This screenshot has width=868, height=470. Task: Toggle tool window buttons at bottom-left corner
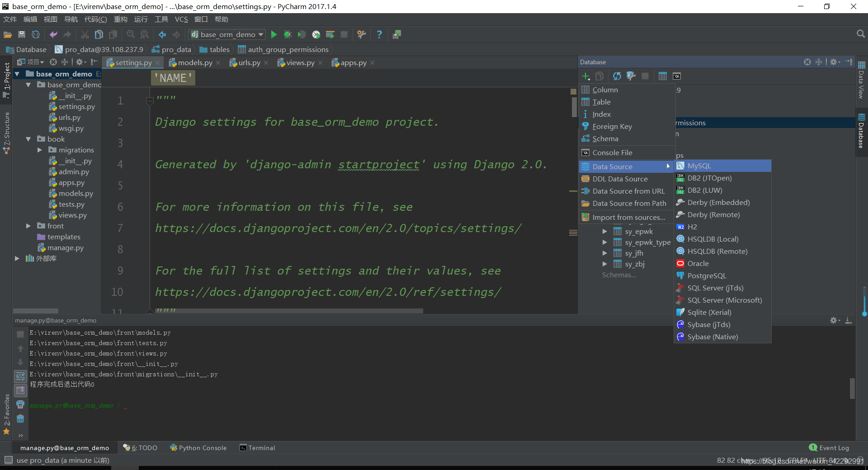click(x=8, y=460)
